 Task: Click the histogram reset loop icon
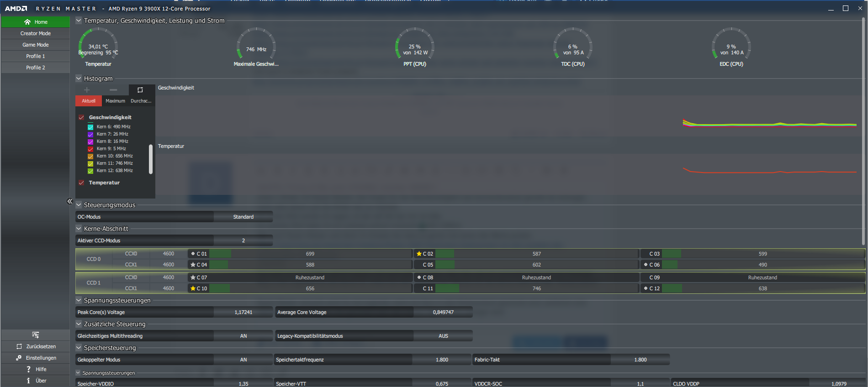[140, 90]
